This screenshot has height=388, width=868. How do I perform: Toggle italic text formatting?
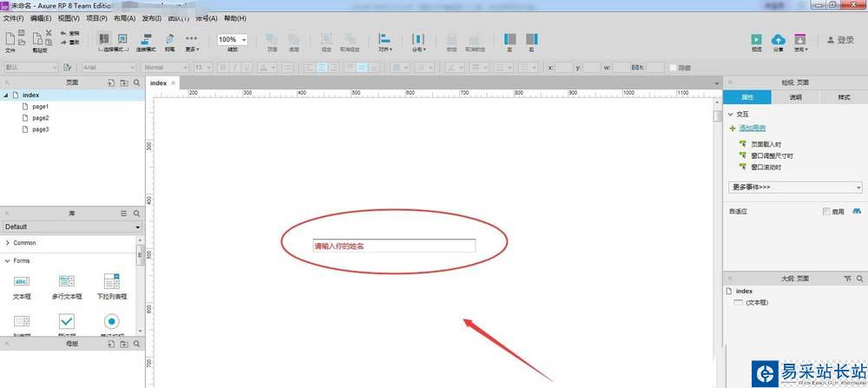coord(234,67)
